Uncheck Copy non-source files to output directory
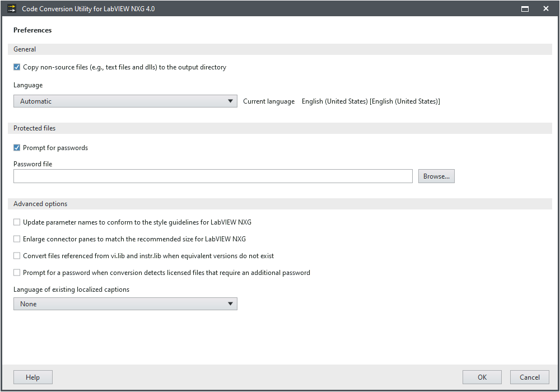The image size is (560, 392). [x=17, y=67]
